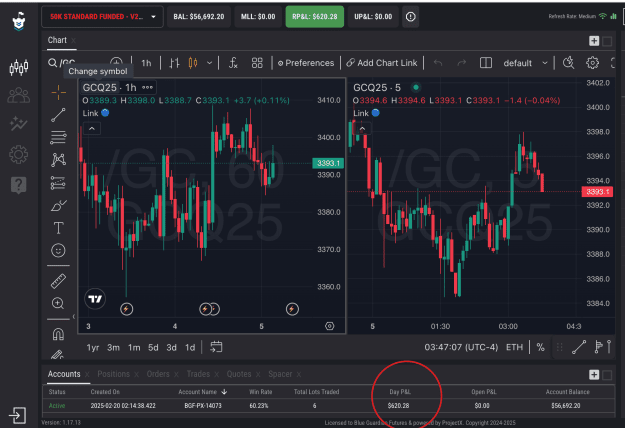Select the Text annotation tool
Viewport: 625px width, 428px height.
click(x=59, y=228)
